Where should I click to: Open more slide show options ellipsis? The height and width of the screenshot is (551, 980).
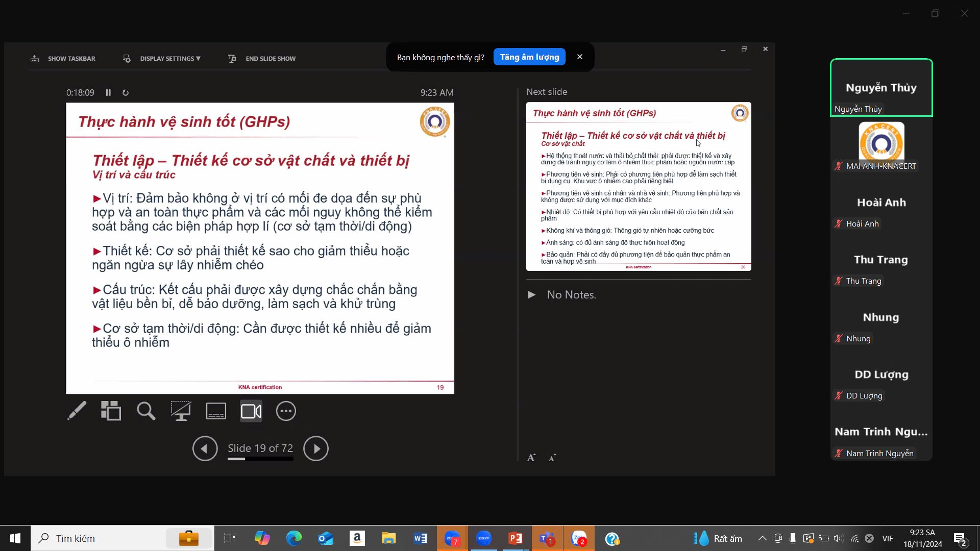point(286,411)
